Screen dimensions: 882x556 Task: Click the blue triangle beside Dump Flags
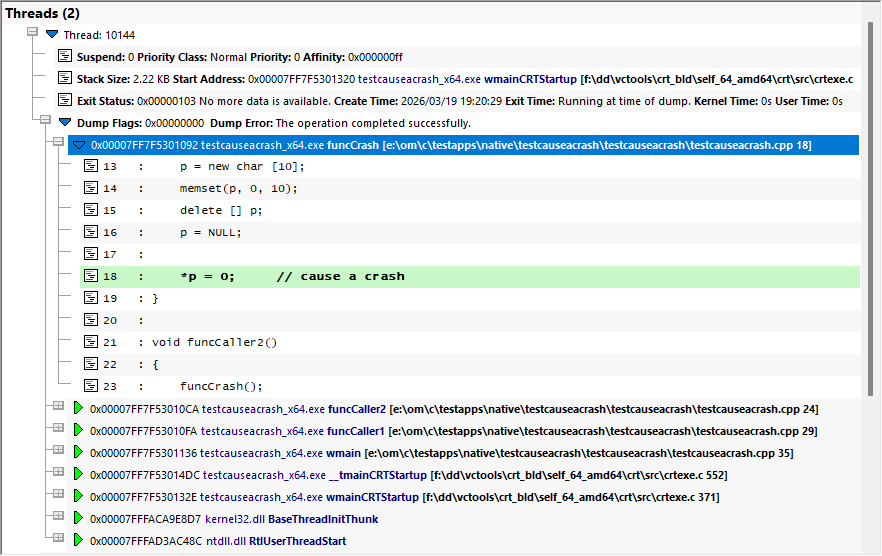(x=65, y=122)
